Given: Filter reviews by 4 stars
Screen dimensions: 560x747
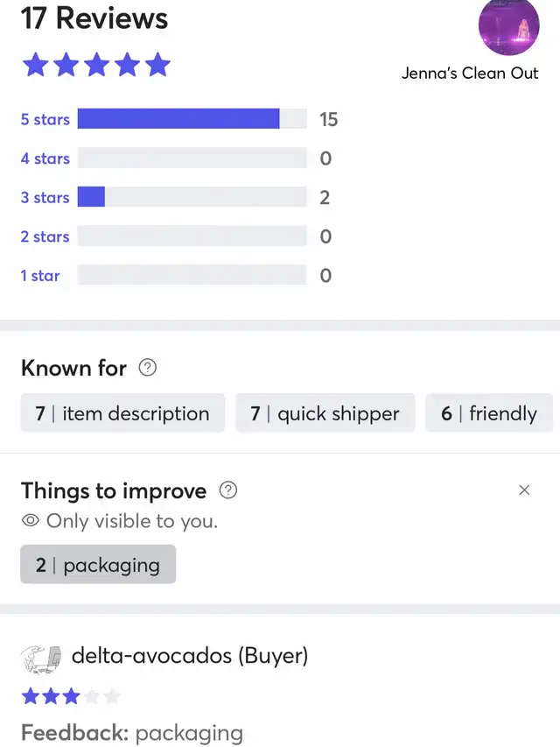Looking at the screenshot, I should [45, 159].
